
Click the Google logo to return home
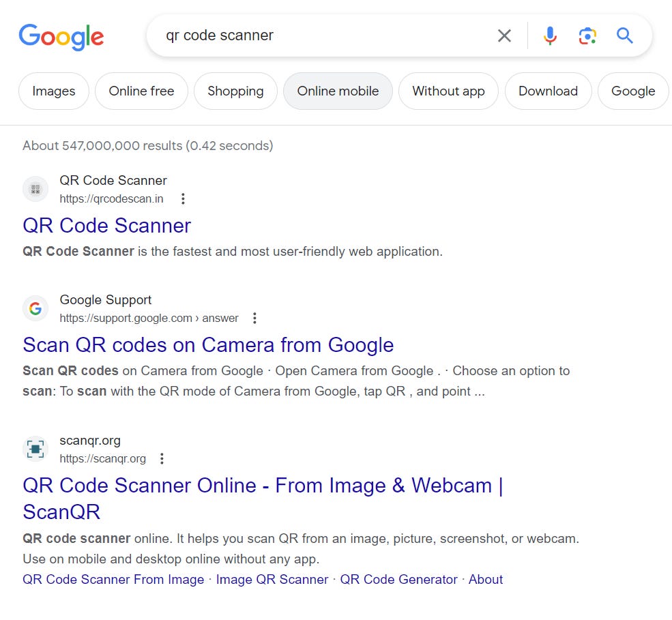tap(61, 38)
